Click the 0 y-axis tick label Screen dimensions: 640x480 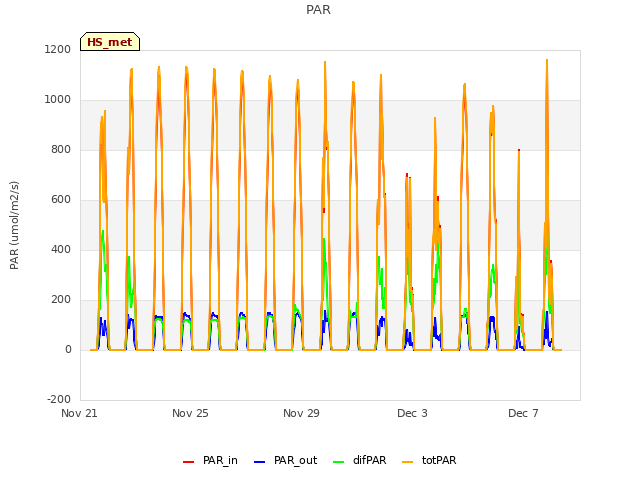pyautogui.click(x=68, y=350)
